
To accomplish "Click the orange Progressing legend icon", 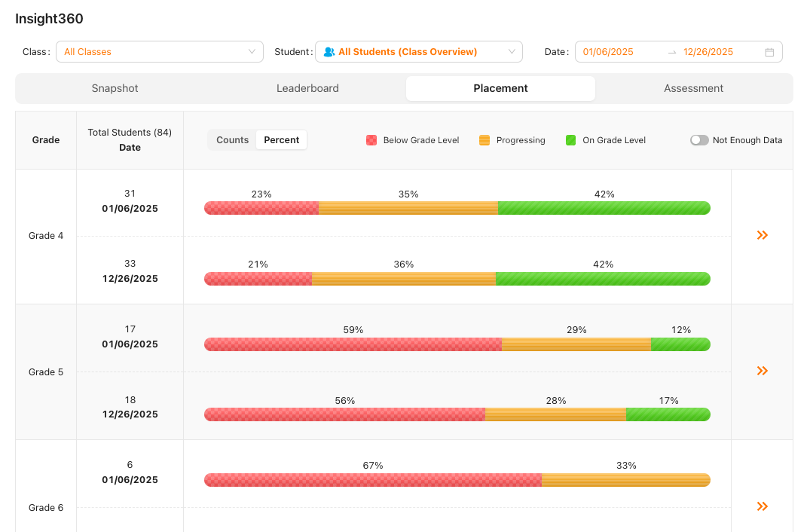I will (484, 140).
